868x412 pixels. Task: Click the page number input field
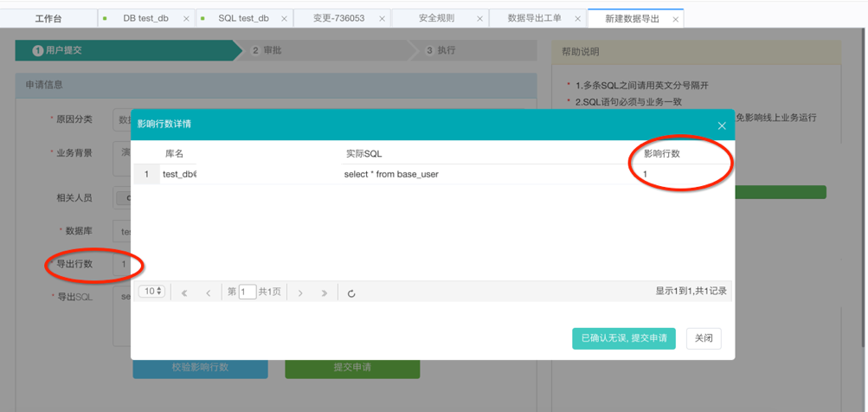248,292
